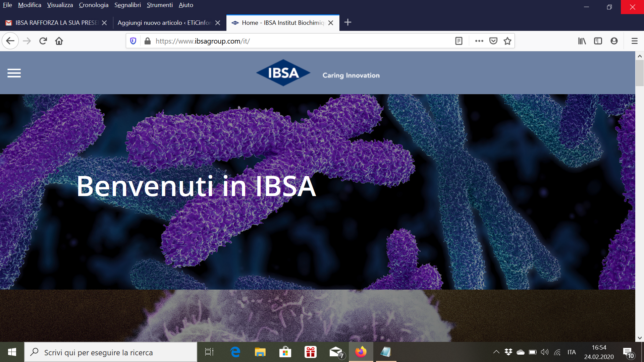Open page actions three-dot menu
Viewport: 644px width, 362px height.
[479, 41]
